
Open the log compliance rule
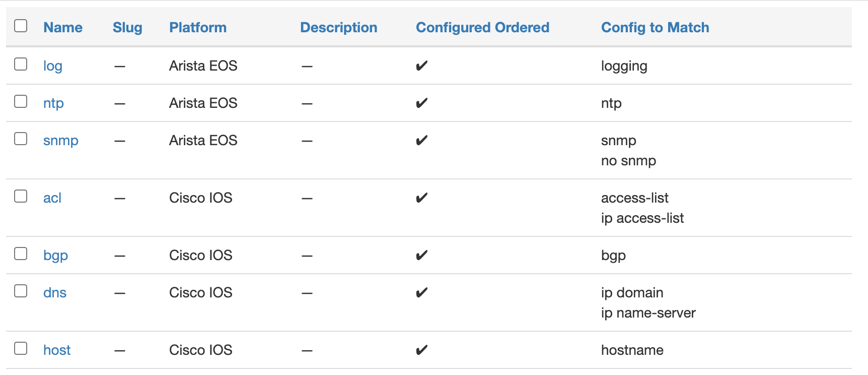[52, 66]
